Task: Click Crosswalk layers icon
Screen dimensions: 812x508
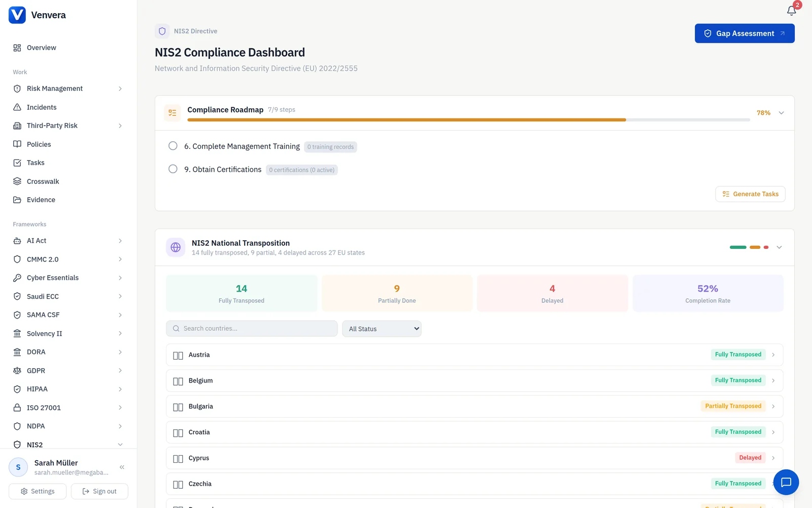Action: click(x=17, y=181)
